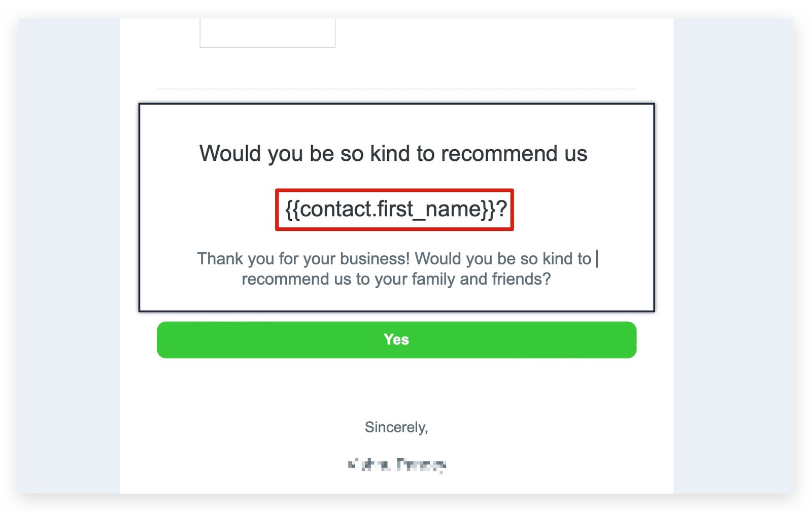This screenshot has width=812, height=512.
Task: Click the {{contact.first_name}} merge tag
Action: pos(389,209)
